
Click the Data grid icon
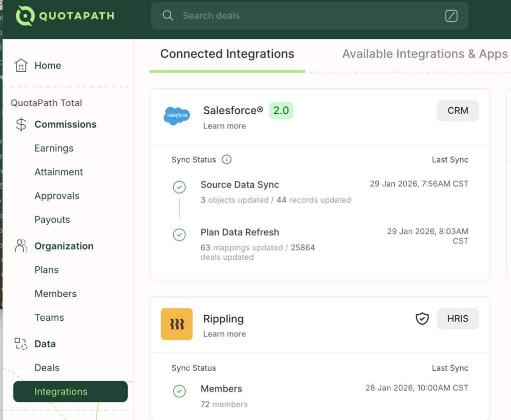click(20, 344)
